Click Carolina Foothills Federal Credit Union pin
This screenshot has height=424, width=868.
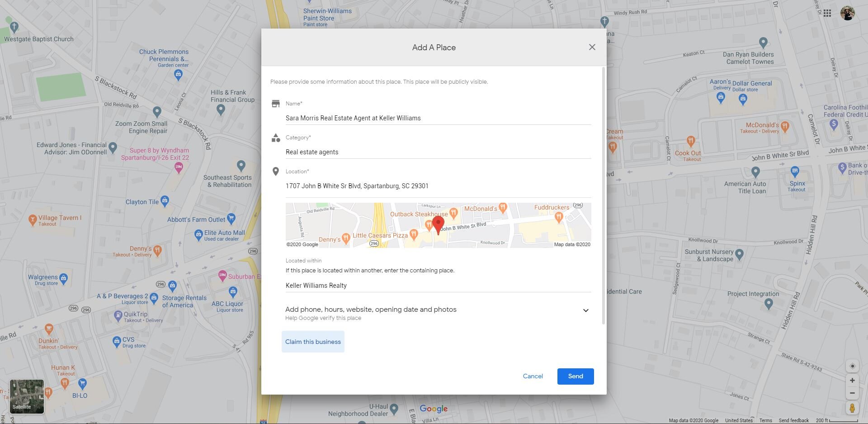click(x=834, y=125)
